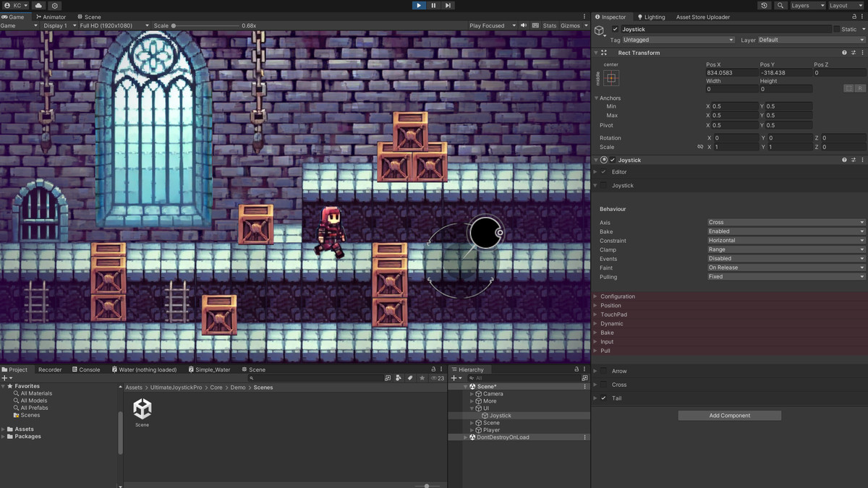Image resolution: width=868 pixels, height=488 pixels.
Task: Open the Axis dropdown set to Cross
Action: [786, 223]
